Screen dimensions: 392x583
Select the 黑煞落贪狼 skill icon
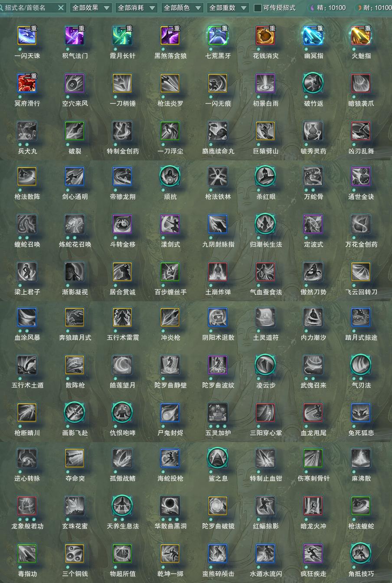[x=170, y=36]
